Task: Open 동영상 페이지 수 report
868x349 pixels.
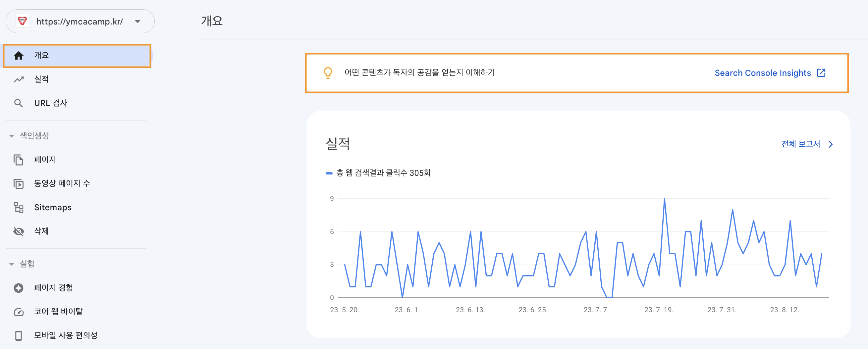Action: point(62,183)
